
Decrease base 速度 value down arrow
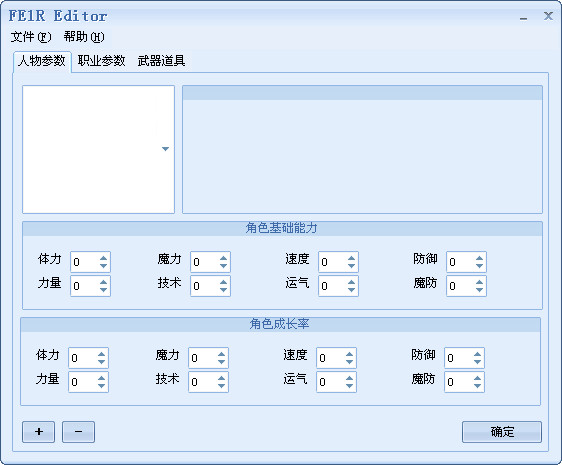(352, 266)
